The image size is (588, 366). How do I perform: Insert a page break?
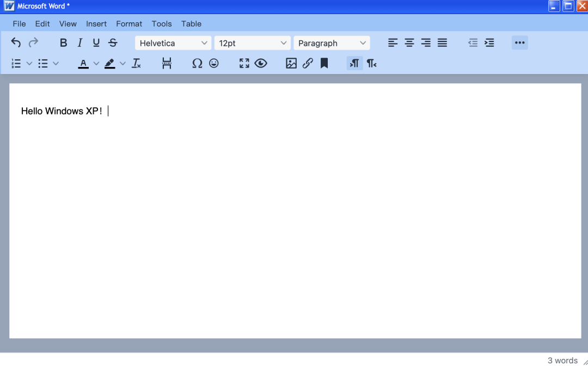pos(167,63)
